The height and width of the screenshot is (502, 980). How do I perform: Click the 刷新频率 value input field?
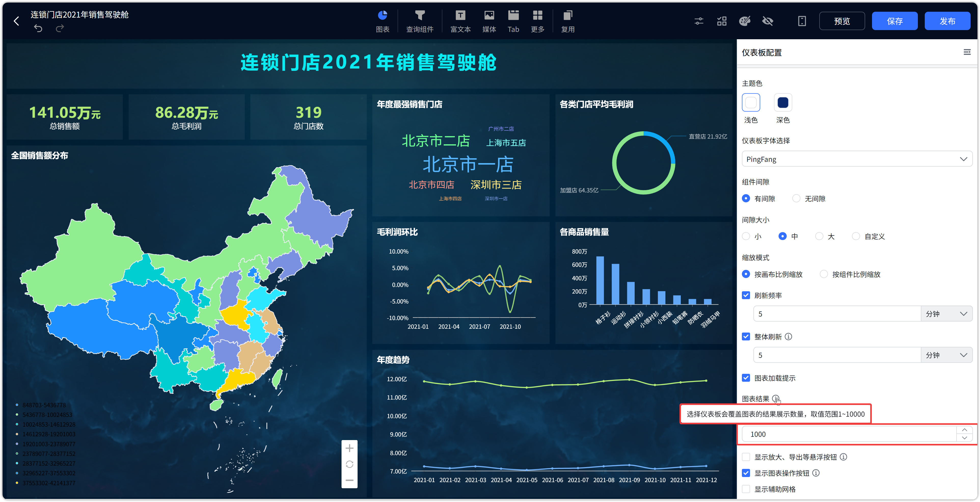[837, 314]
